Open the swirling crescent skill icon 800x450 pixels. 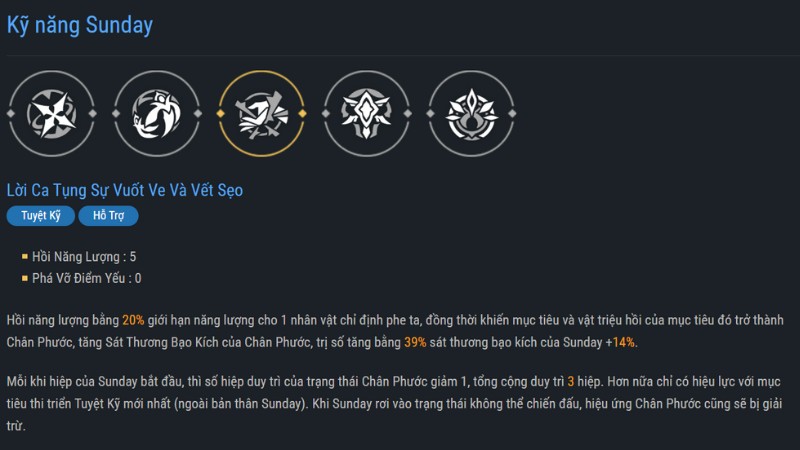pos(156,115)
